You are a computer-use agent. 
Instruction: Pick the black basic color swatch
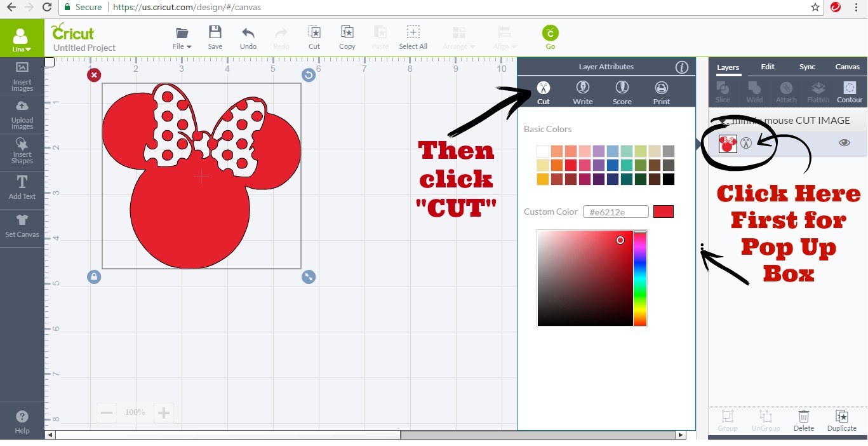coord(668,179)
